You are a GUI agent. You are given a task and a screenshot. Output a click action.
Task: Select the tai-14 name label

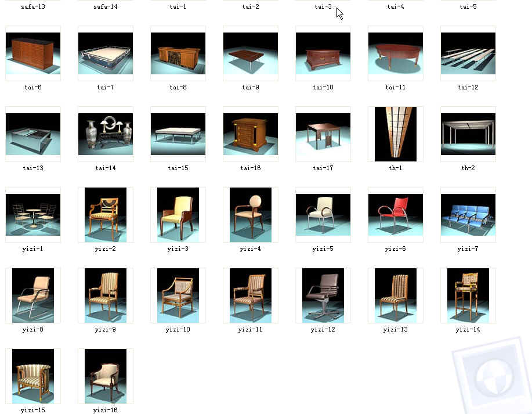106,168
